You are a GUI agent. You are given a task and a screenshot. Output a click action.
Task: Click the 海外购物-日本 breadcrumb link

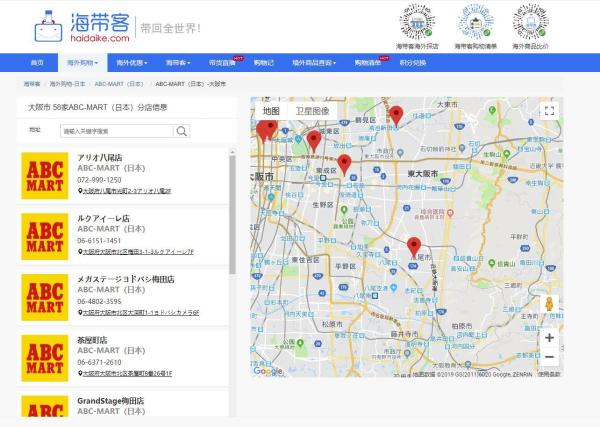(67, 84)
